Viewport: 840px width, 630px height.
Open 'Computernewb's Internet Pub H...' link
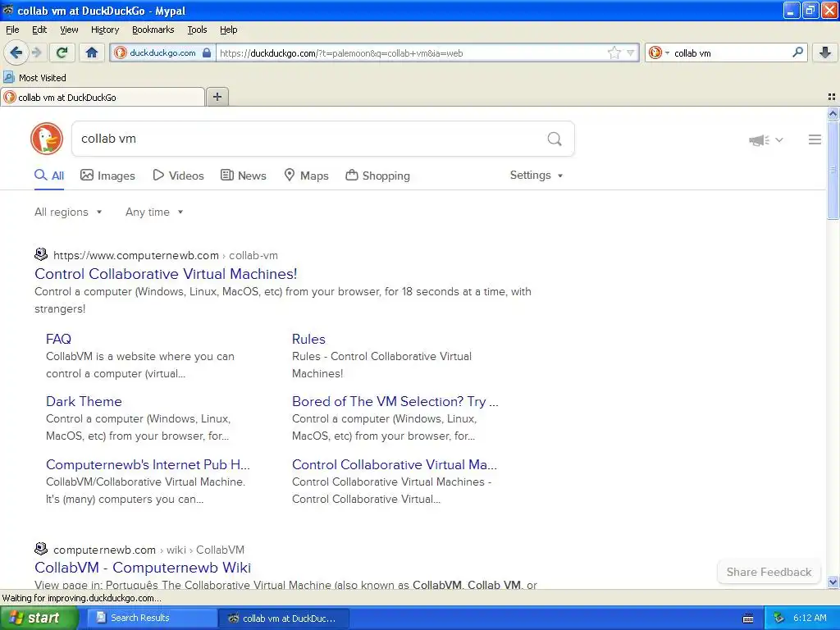(x=148, y=464)
